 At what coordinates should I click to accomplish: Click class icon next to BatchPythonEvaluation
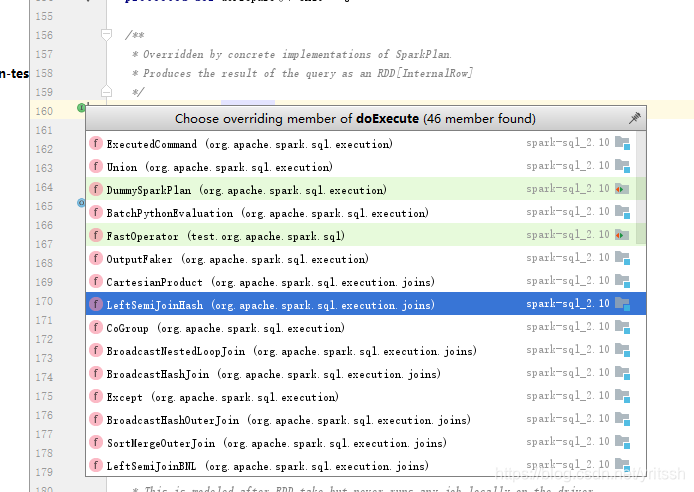point(96,212)
